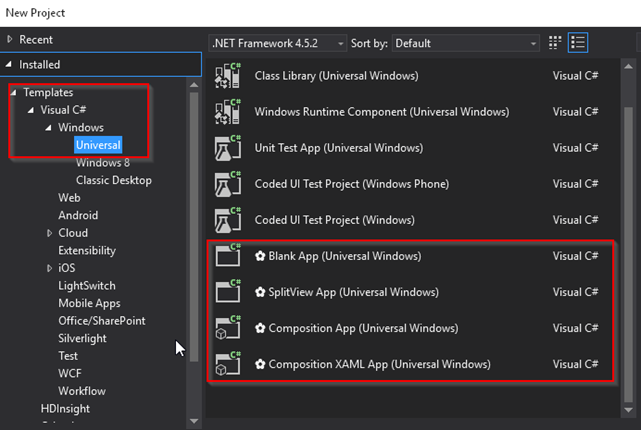
Task: Collapse the Windows tree node
Action: [x=48, y=128]
